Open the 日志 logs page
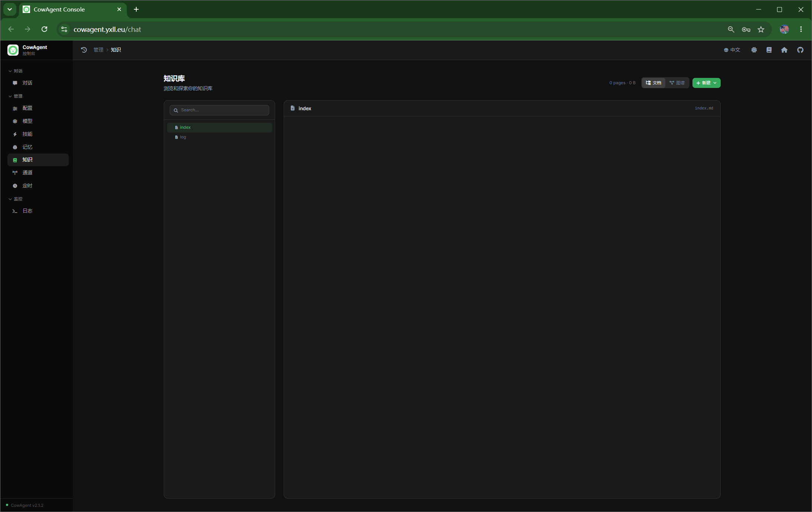Image resolution: width=812 pixels, height=512 pixels. (x=38, y=211)
